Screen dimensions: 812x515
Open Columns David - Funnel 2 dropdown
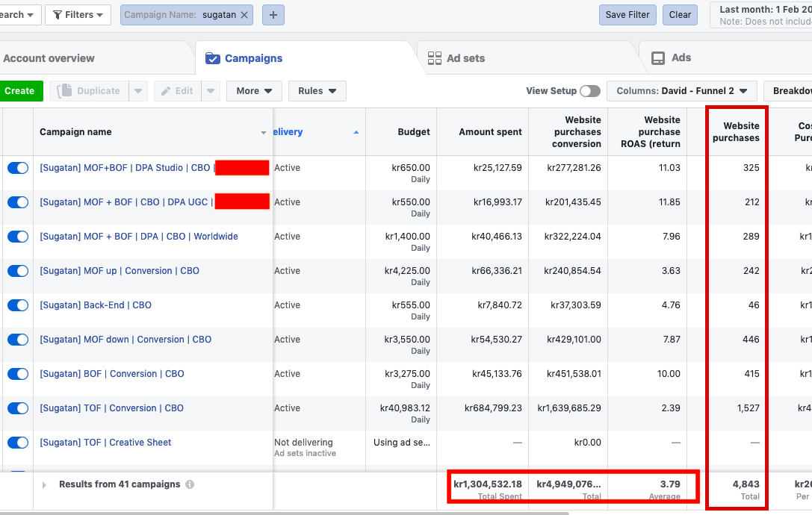pyautogui.click(x=681, y=91)
